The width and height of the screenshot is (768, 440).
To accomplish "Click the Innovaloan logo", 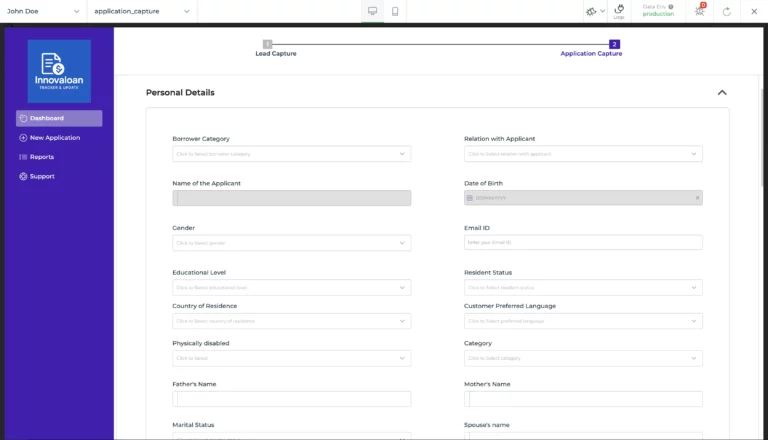I will tap(59, 71).
